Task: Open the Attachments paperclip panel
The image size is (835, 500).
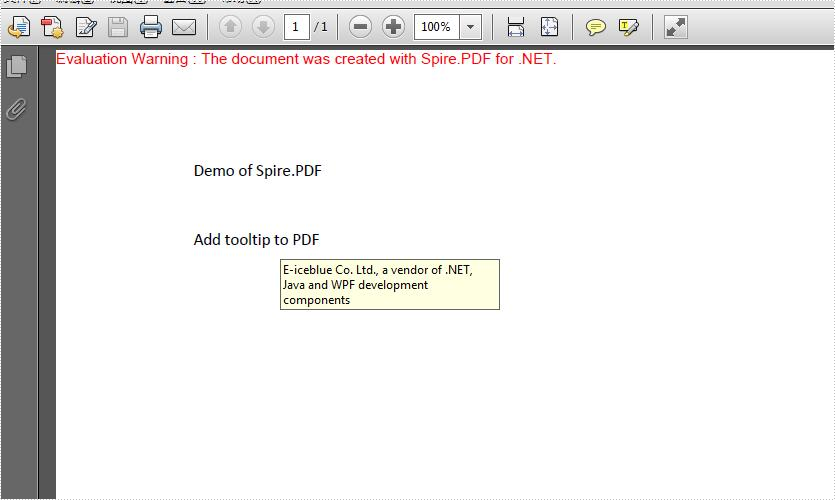Action: [x=17, y=109]
